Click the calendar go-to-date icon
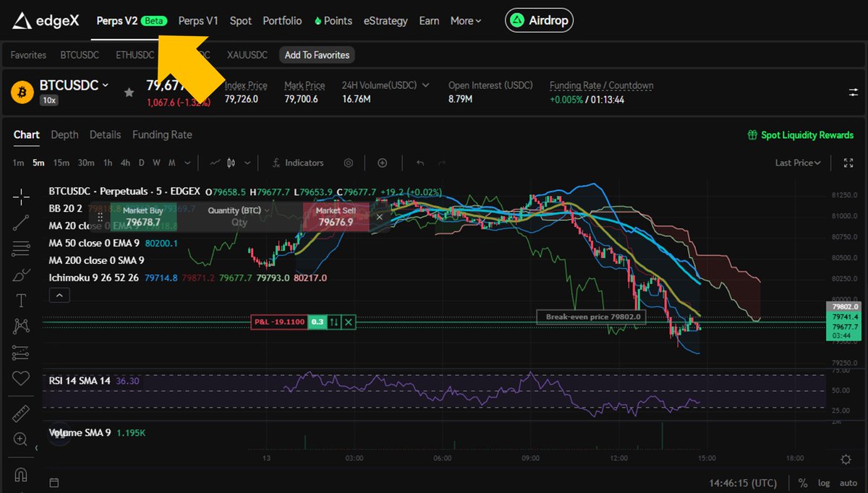Screen dimensions: 868x493 click(x=54, y=483)
